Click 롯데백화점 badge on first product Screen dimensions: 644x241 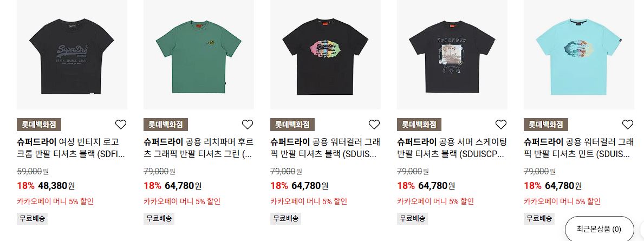tap(39, 125)
